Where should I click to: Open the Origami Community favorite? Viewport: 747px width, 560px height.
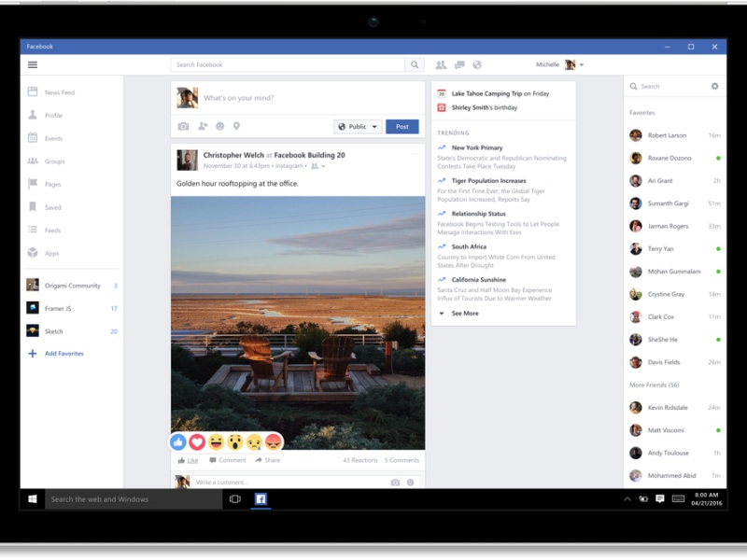click(73, 286)
